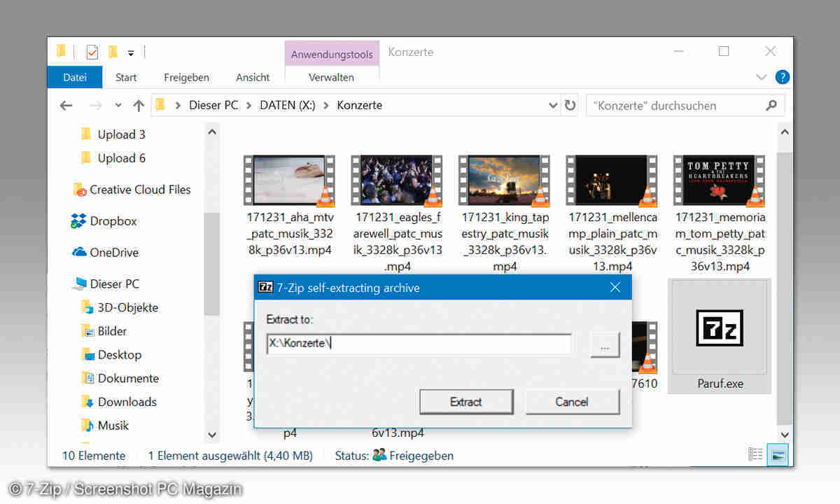Refresh the Konzerte folder view
The width and height of the screenshot is (840, 504).
pos(570,106)
